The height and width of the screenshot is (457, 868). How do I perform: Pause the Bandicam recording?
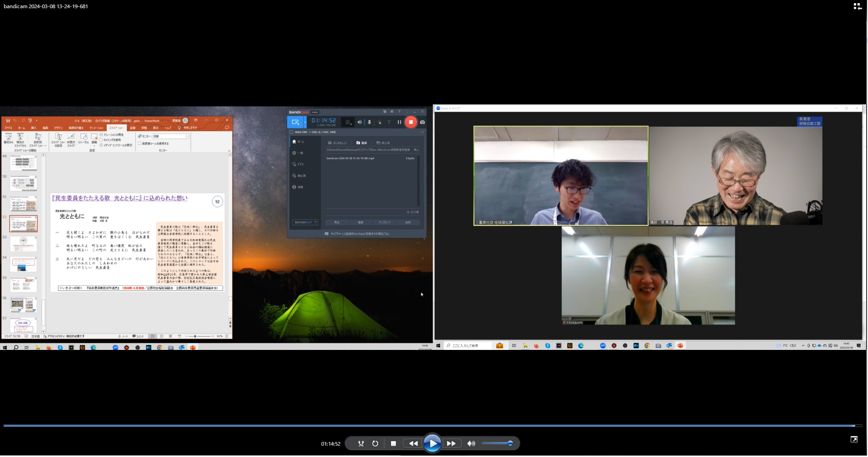point(399,122)
